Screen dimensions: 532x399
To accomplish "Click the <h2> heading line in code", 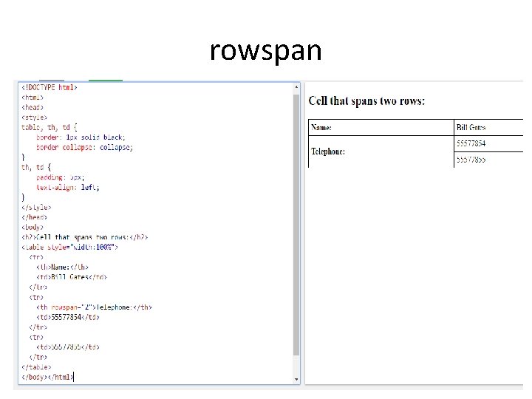I will [x=85, y=237].
